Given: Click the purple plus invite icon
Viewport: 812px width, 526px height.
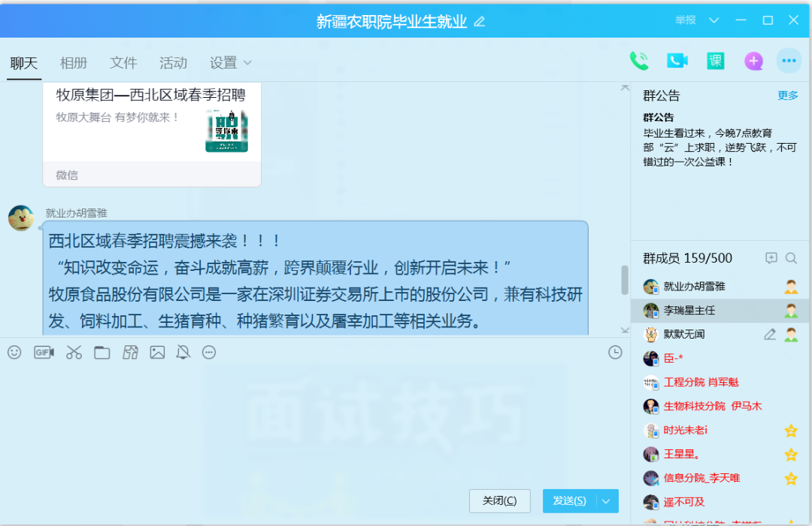Looking at the screenshot, I should tap(753, 61).
